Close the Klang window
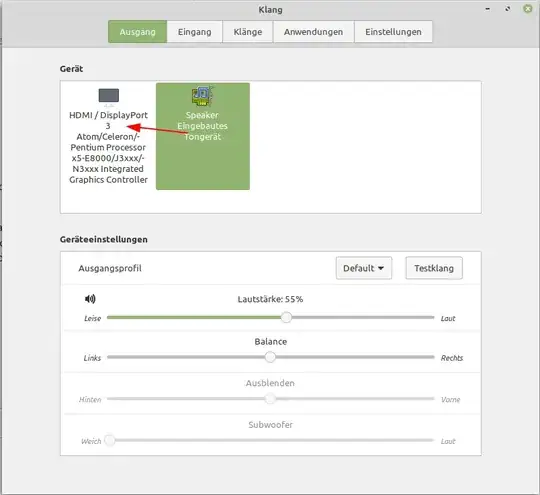 click(528, 9)
